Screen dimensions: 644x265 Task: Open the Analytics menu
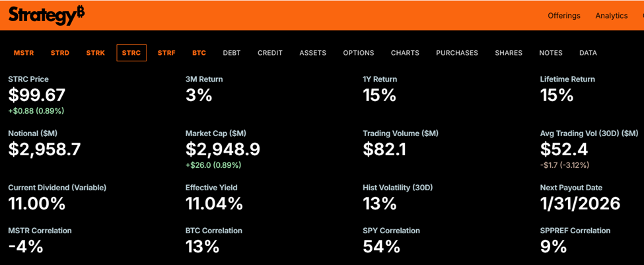pyautogui.click(x=611, y=16)
